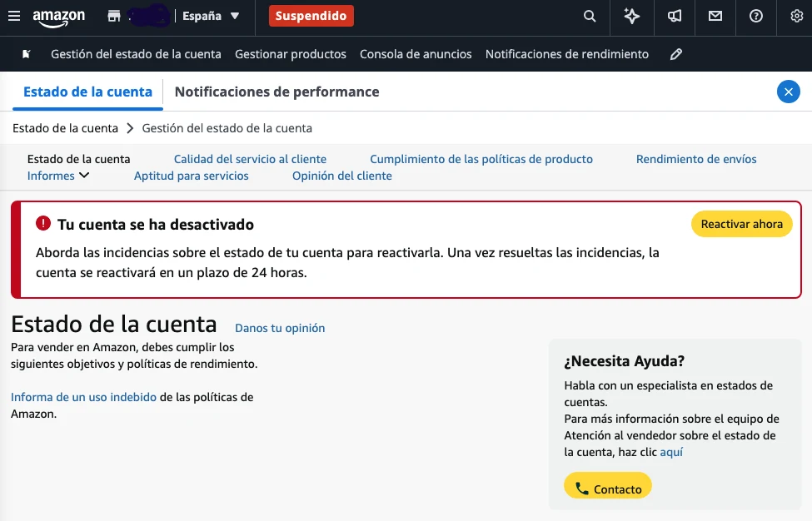
Task: Click the 'Tu cuenta se ha desactivado' heading
Action: pos(156,225)
